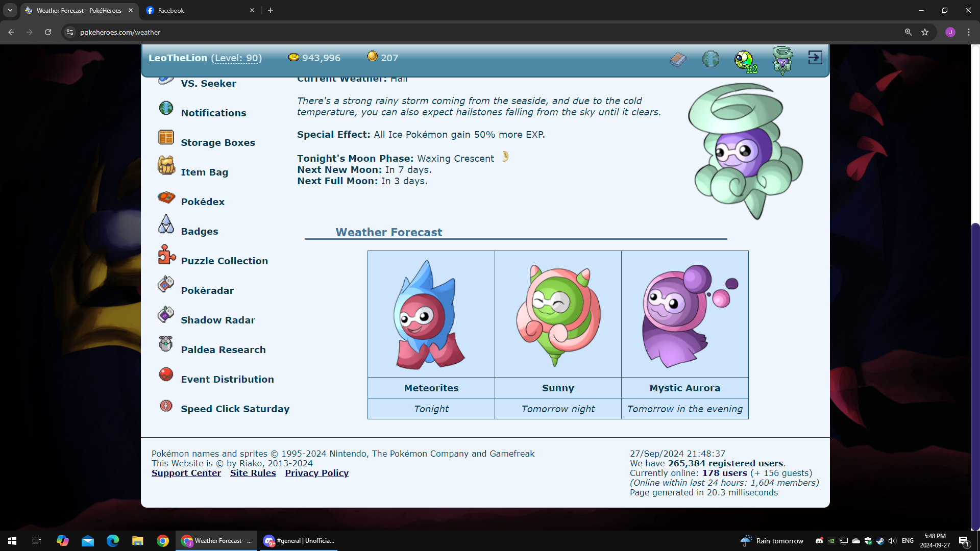Click the Sunny forecast Pokémon image
980x551 pixels.
[558, 315]
